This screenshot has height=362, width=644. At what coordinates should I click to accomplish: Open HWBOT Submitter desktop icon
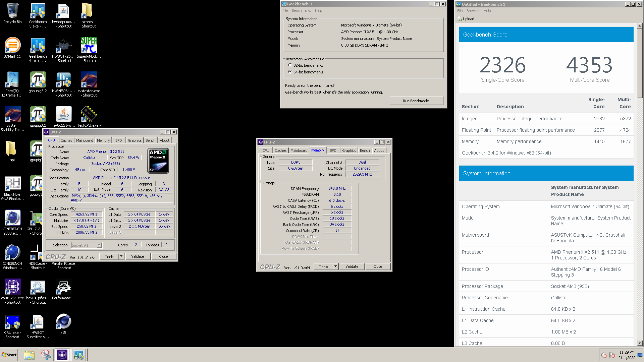[x=38, y=326]
